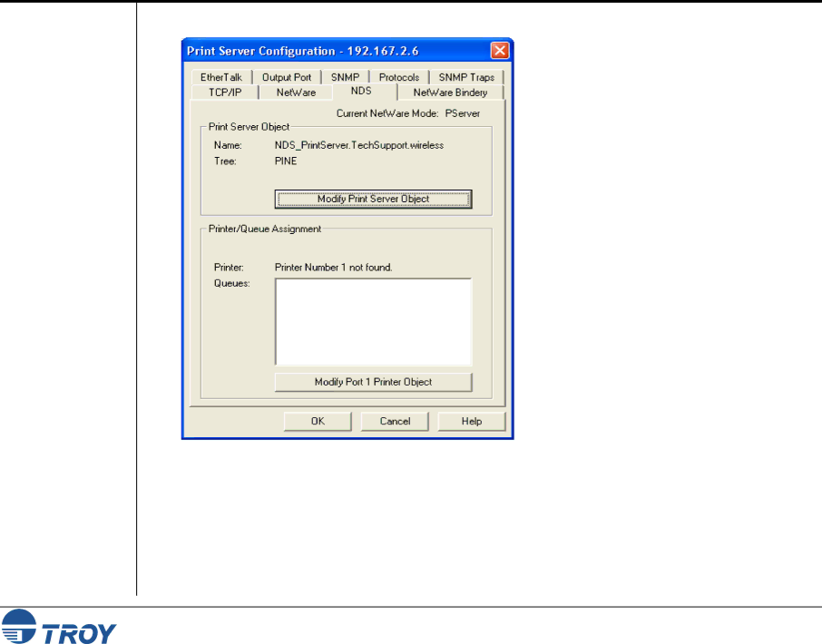Click Modify Port 1 Printer Object
Viewport: 822px width, 644px height.
(x=373, y=382)
